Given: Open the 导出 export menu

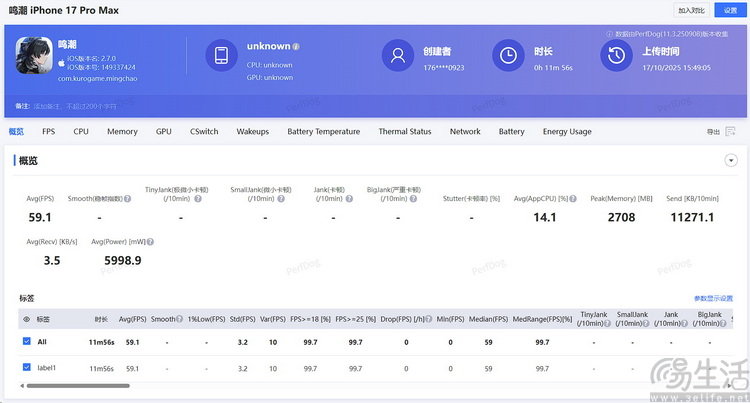Looking at the screenshot, I should [712, 132].
